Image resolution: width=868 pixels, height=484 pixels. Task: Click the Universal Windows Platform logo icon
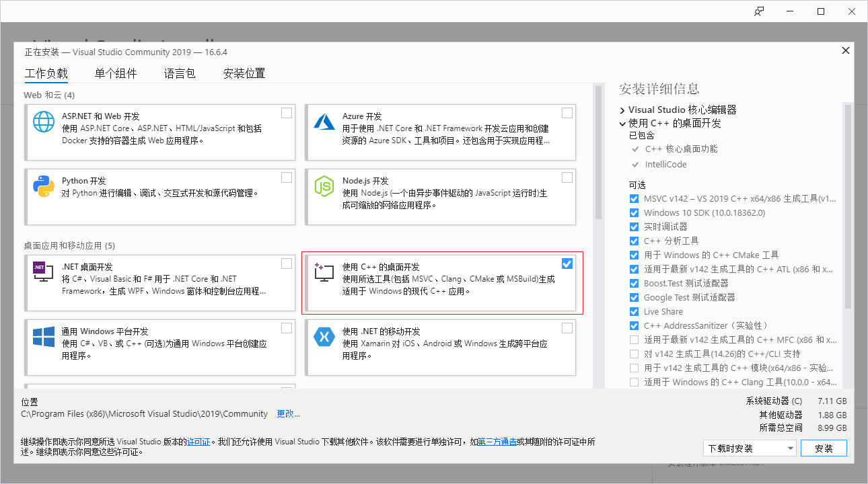44,337
